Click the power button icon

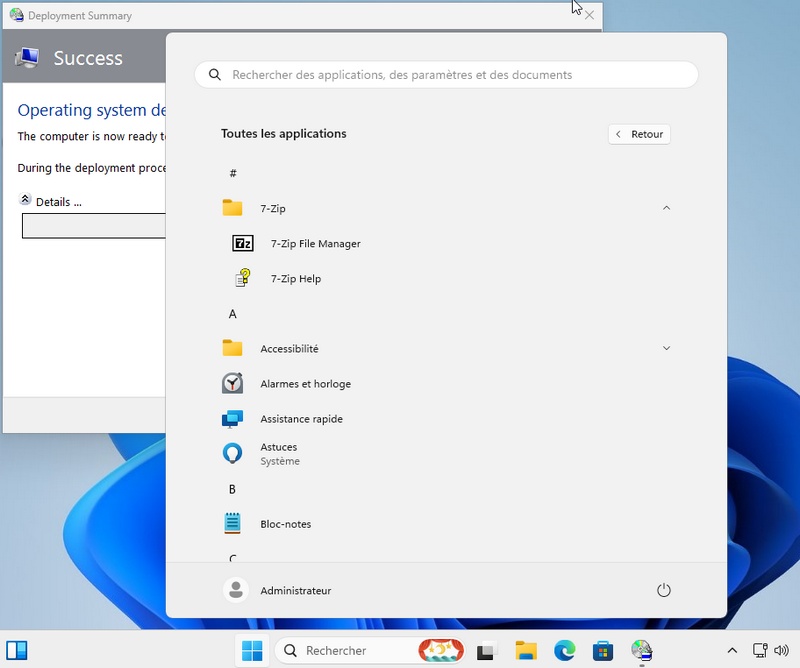pyautogui.click(x=664, y=591)
